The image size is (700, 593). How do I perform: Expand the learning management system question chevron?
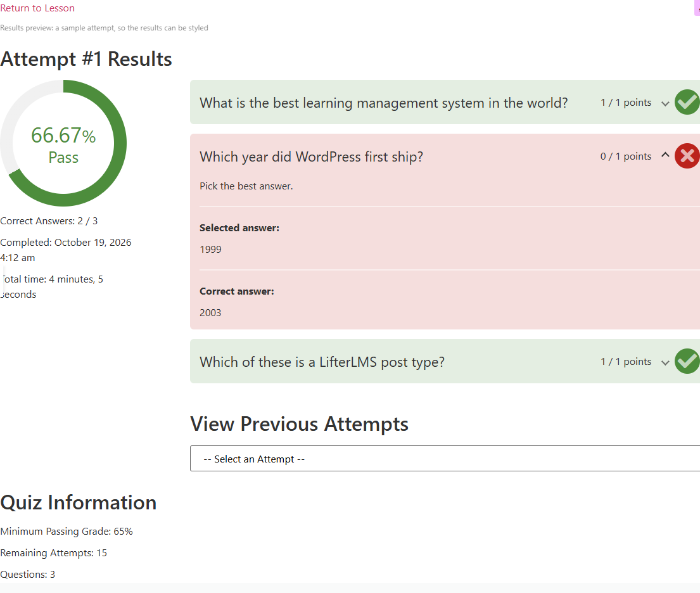[x=665, y=104]
